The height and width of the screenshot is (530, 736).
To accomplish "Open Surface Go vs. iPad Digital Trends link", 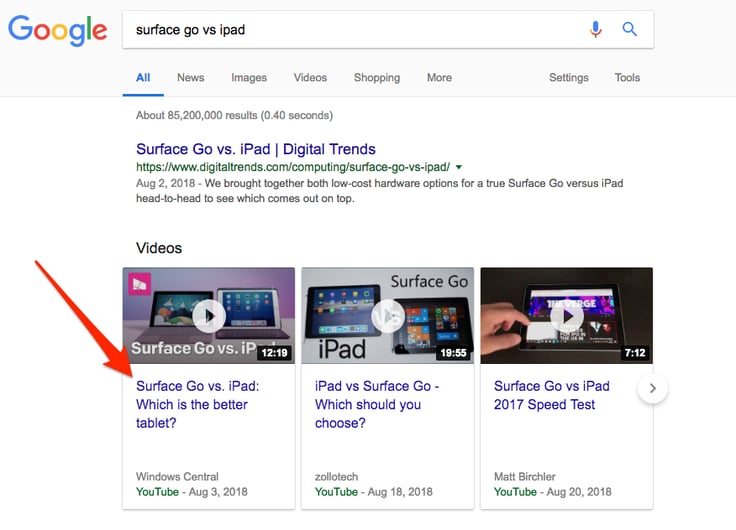I will click(x=256, y=149).
